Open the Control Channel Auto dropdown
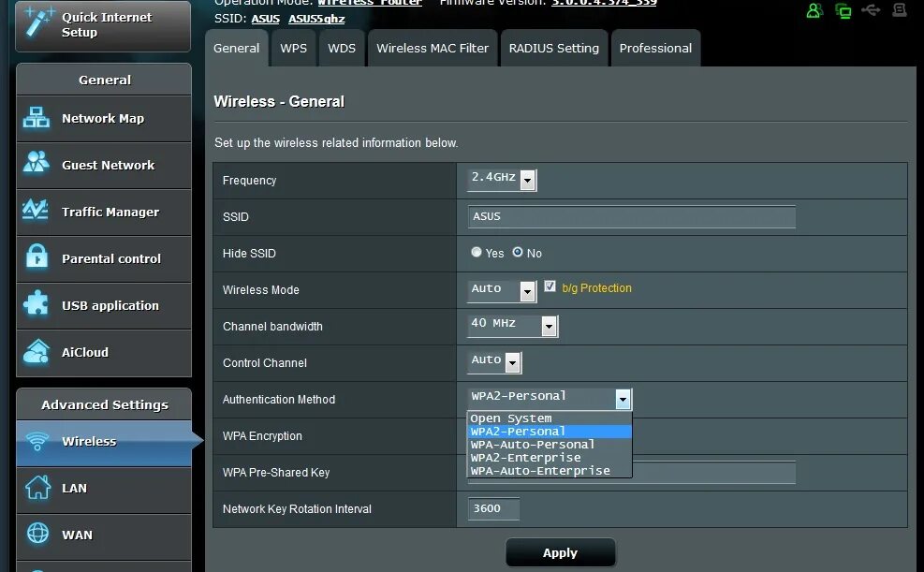Screen dimensions: 924x572 (494, 361)
